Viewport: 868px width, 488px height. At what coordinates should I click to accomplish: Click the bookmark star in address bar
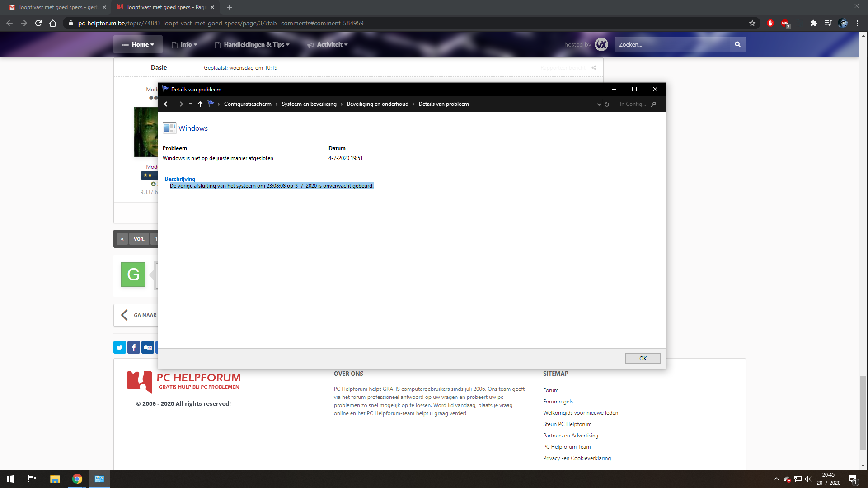click(752, 23)
